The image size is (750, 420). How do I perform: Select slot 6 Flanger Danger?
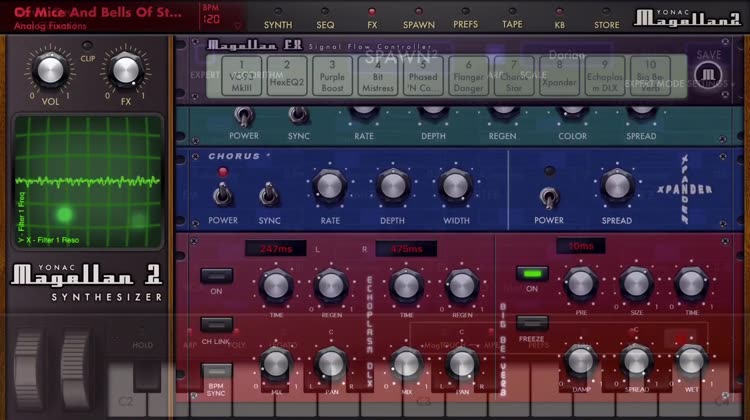tap(469, 76)
